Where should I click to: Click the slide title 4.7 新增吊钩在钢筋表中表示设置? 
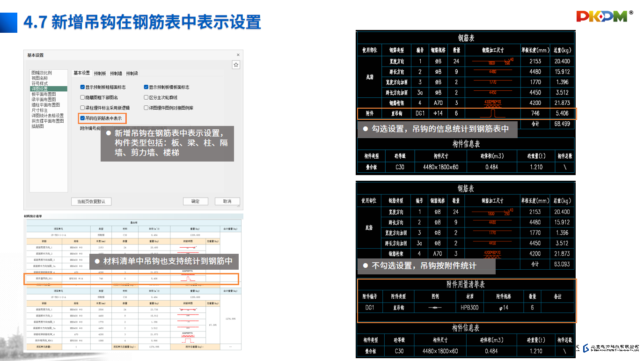pyautogui.click(x=142, y=22)
